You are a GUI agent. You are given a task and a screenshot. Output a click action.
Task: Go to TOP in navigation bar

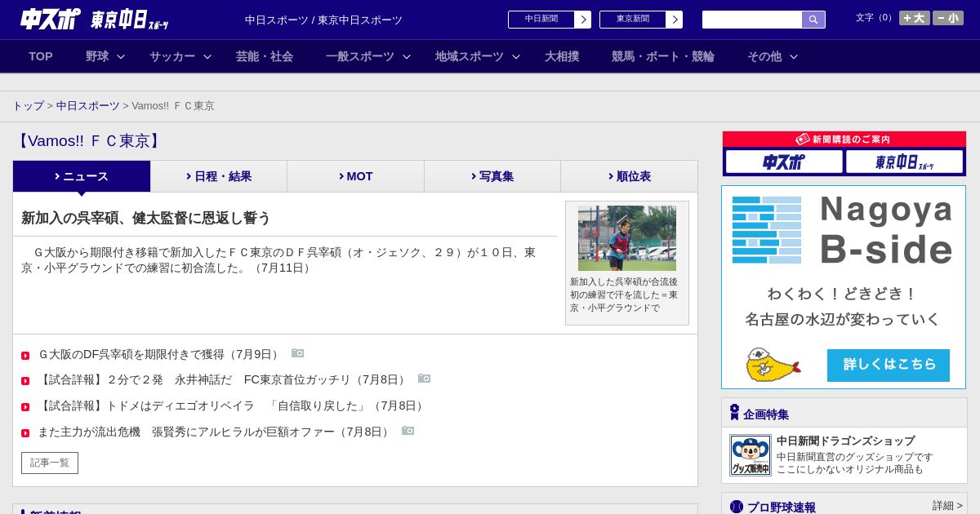[x=41, y=56]
